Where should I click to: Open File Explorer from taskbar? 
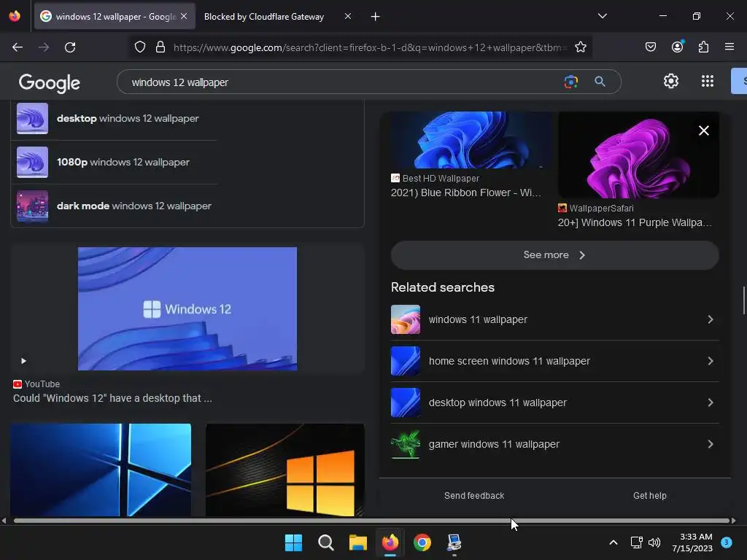[357, 542]
